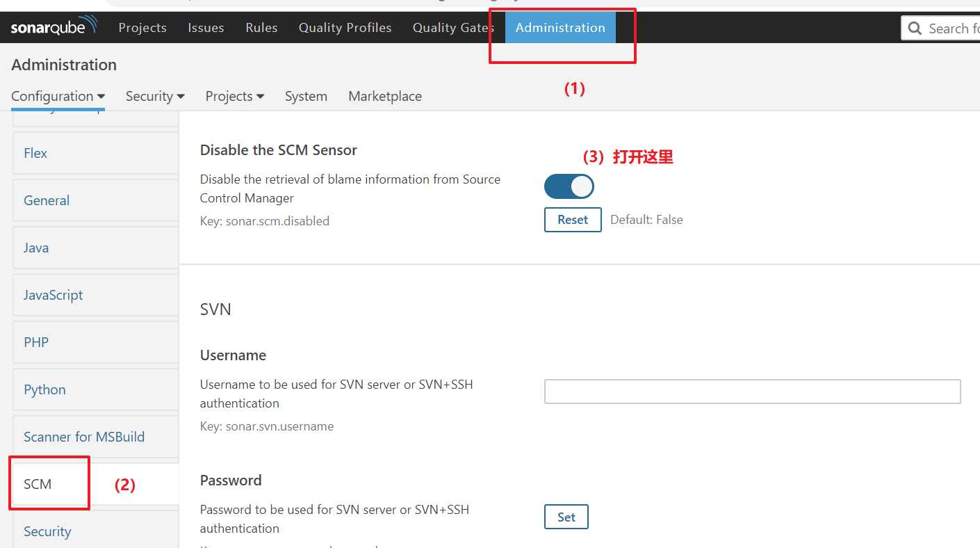Click the 'Disable the SCM Sensor' heading

coord(279,150)
